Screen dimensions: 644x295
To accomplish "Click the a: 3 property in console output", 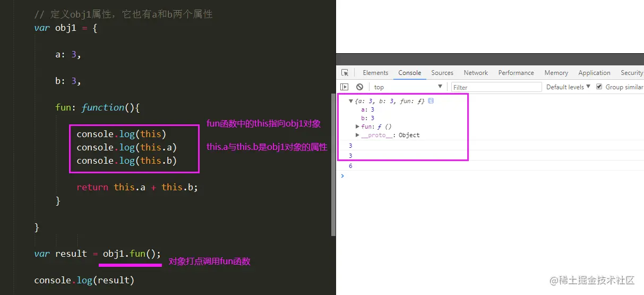I will [368, 109].
